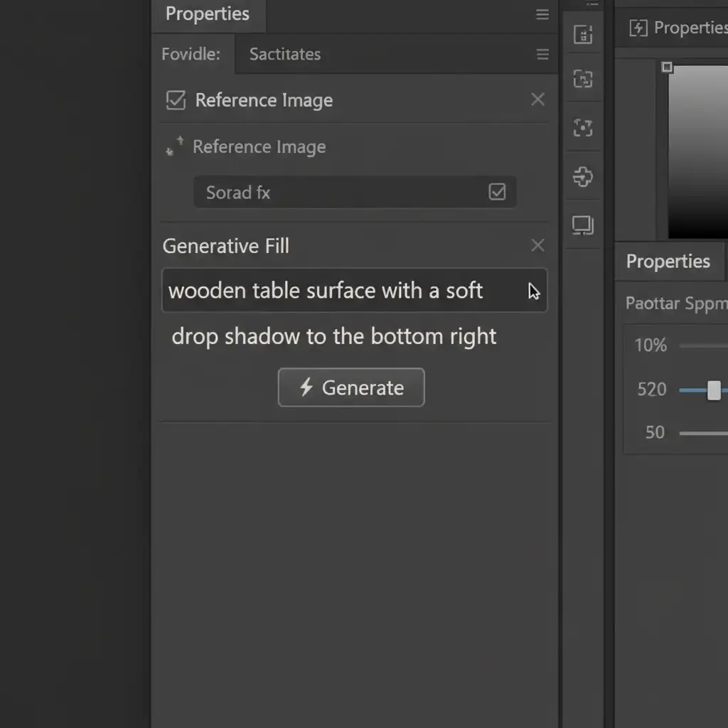The image size is (728, 728).
Task: Switch to the Fovidle tab
Action: [x=191, y=54]
